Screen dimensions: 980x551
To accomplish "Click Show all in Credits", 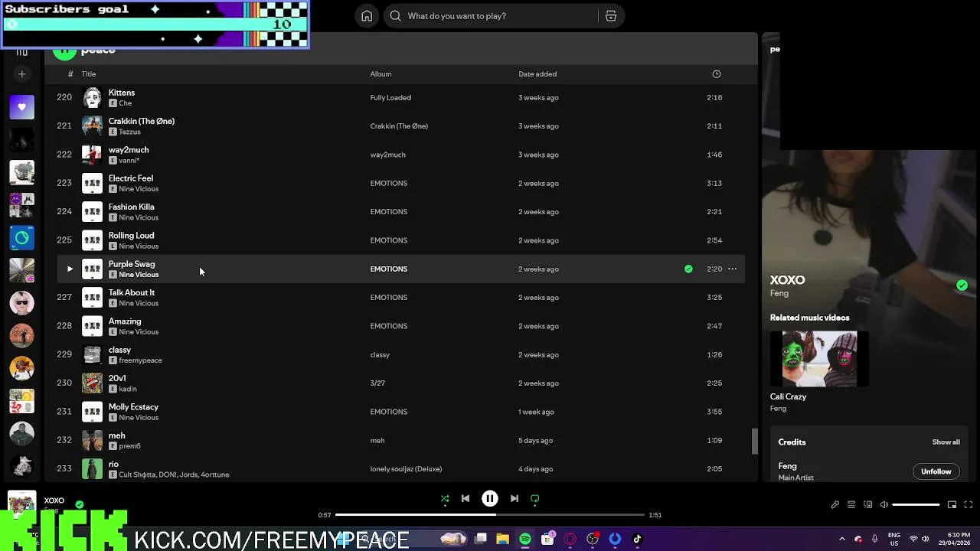I will pyautogui.click(x=946, y=442).
